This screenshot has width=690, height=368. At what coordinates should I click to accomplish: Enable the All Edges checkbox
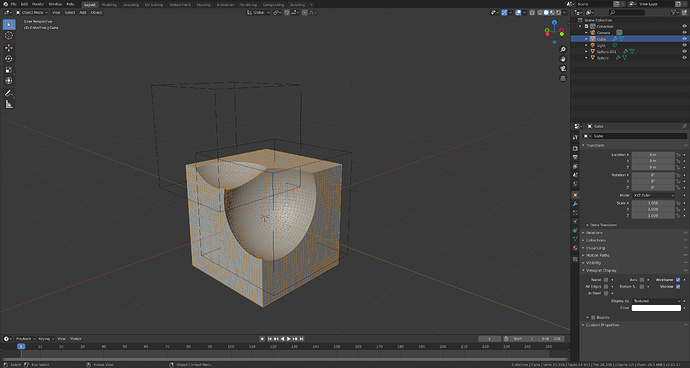click(x=606, y=287)
